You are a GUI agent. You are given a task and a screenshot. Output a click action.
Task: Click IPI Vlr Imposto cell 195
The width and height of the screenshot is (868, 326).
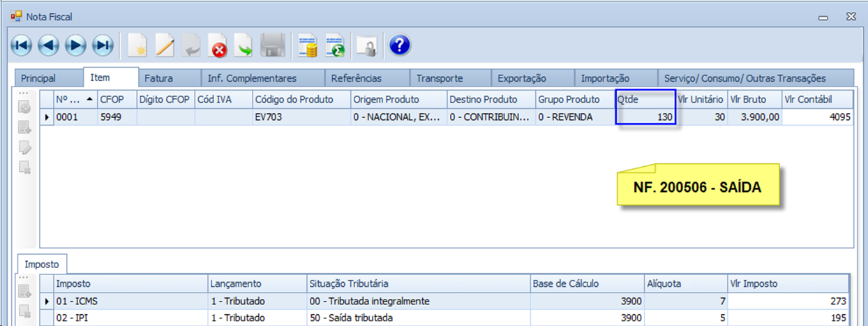click(x=789, y=318)
